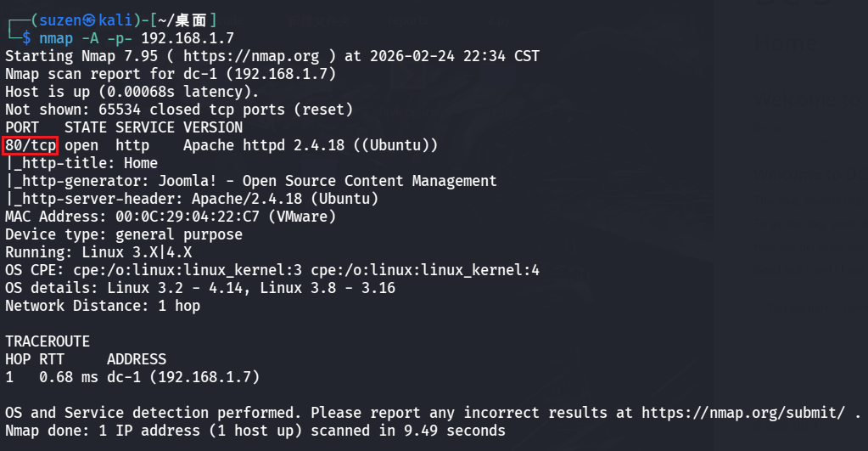
Task: Click the Nmap done summary line
Action: pos(255,431)
